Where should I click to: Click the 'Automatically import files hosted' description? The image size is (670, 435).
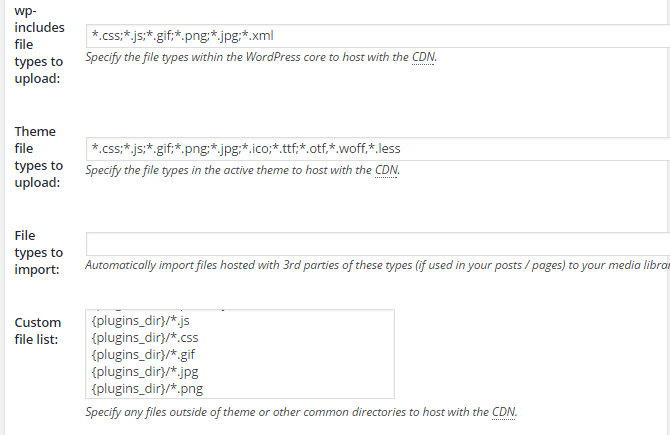[x=377, y=265]
